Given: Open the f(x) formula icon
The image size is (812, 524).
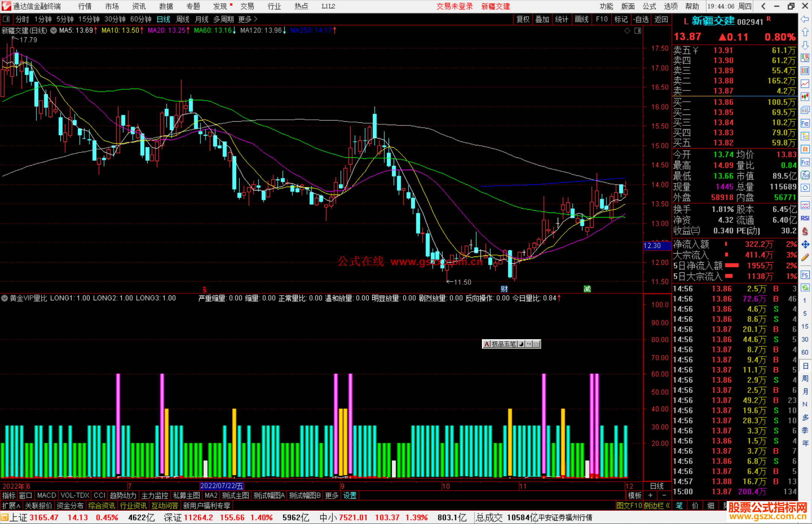Looking at the screenshot, I should [x=805, y=175].
